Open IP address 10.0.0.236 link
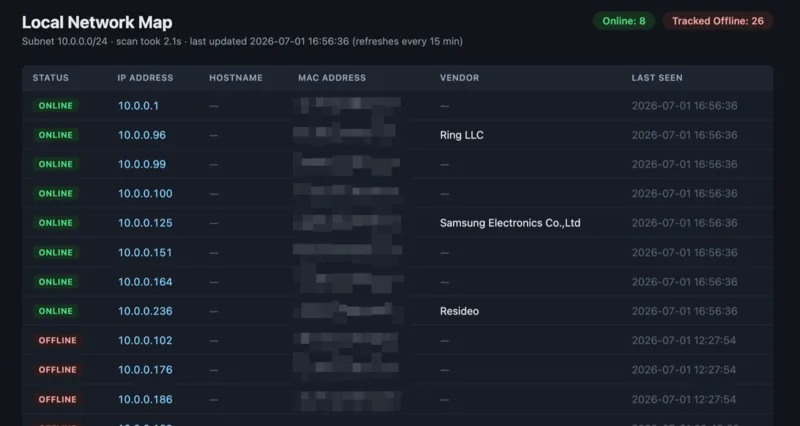The height and width of the screenshot is (426, 800). click(145, 311)
